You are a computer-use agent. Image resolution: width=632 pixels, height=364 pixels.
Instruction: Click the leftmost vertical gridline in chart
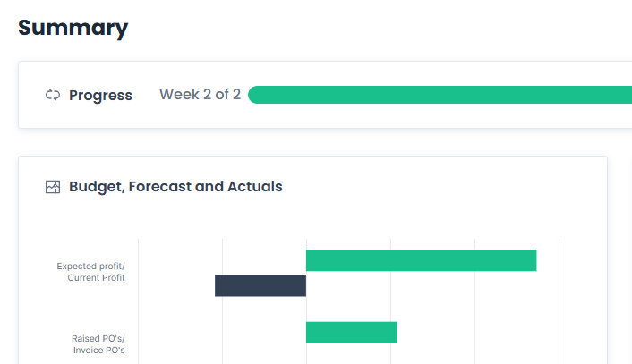139,304
